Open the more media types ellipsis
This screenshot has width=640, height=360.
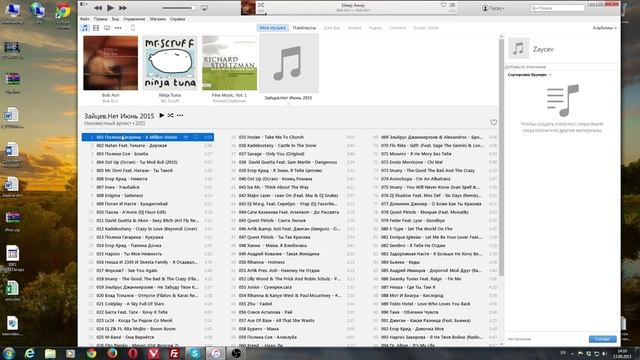click(x=118, y=28)
